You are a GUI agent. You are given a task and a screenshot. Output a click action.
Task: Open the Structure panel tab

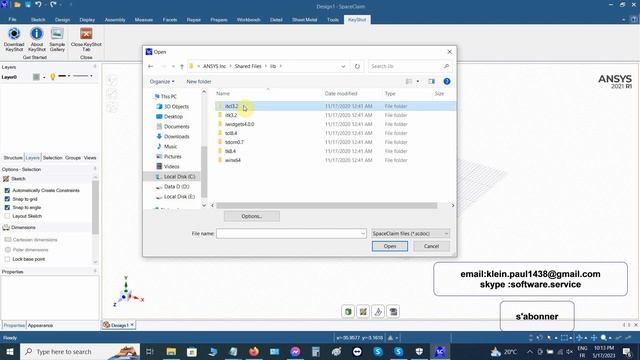13,158
